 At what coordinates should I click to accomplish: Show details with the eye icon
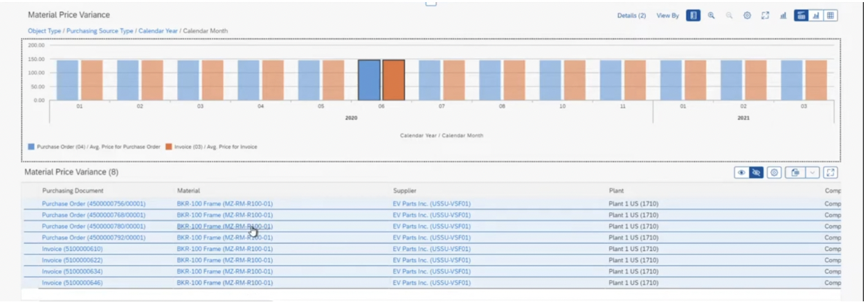click(x=741, y=172)
